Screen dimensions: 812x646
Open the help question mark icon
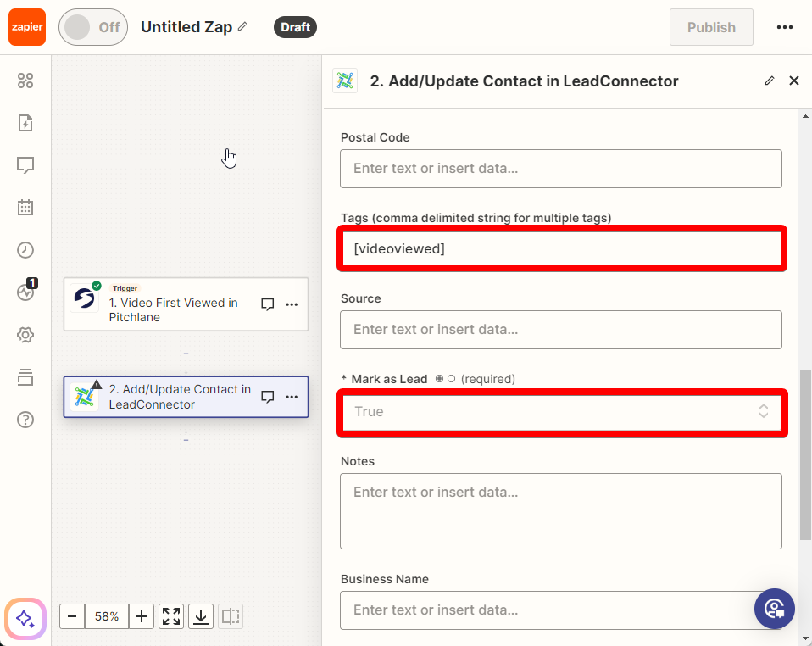pos(25,420)
